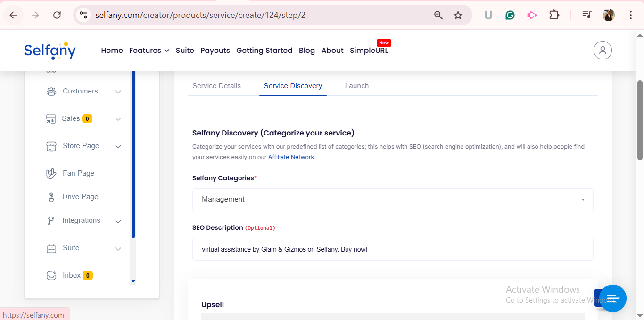Open Suite in the top navbar
Screen dimensions: 644x320
(185, 51)
